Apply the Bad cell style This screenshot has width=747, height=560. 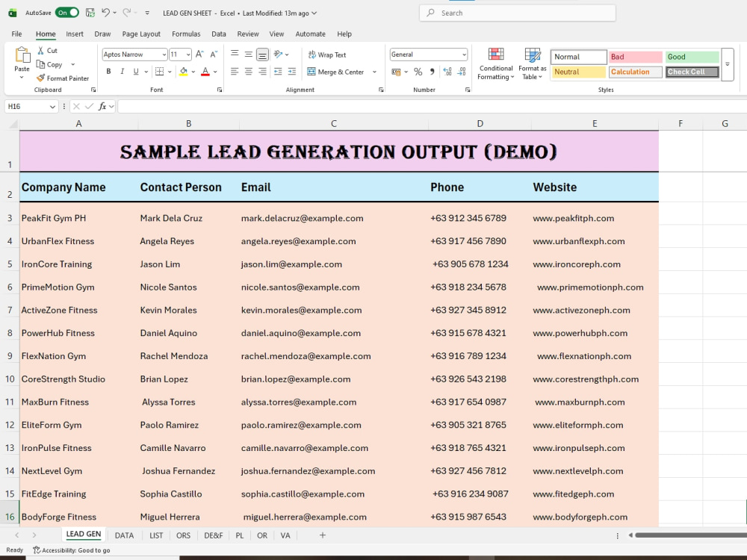[636, 57]
